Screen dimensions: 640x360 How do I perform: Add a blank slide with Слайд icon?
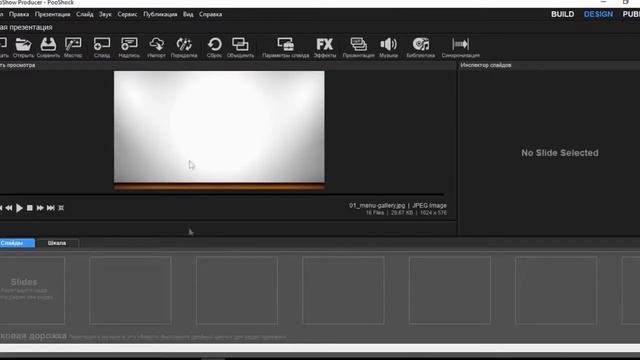[x=102, y=44]
